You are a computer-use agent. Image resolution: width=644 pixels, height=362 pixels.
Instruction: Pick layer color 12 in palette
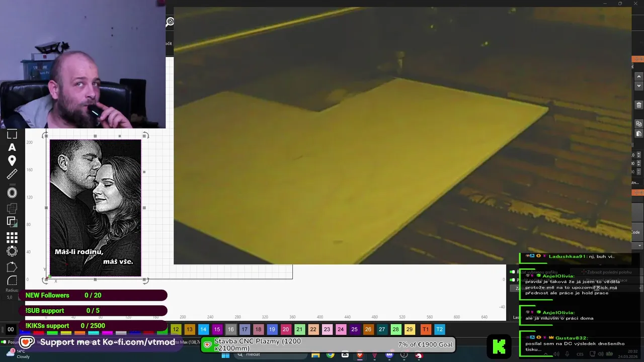coord(176,330)
